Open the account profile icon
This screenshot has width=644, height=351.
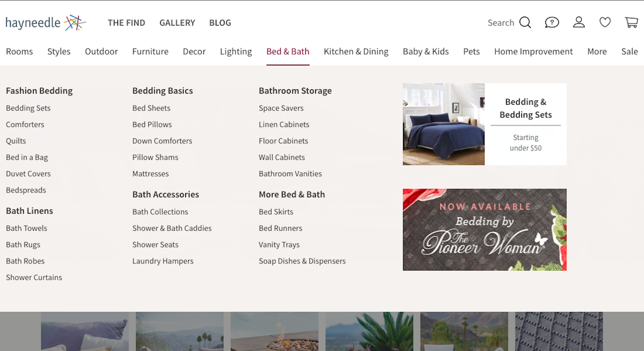tap(579, 23)
